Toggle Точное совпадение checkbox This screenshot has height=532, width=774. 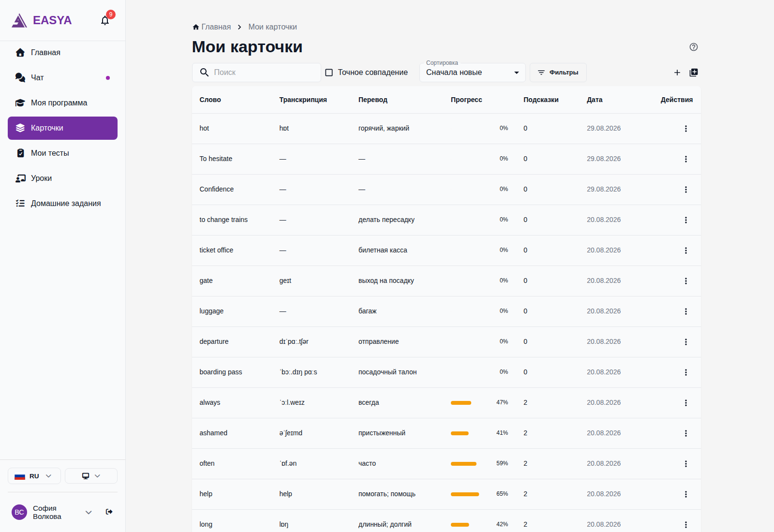tap(329, 73)
